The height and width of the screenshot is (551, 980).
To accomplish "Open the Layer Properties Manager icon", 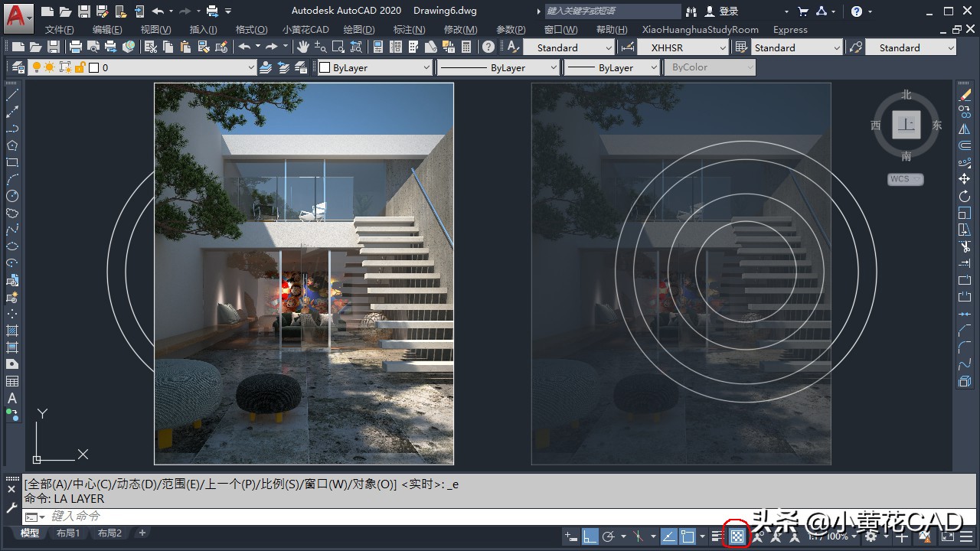I will [x=17, y=67].
